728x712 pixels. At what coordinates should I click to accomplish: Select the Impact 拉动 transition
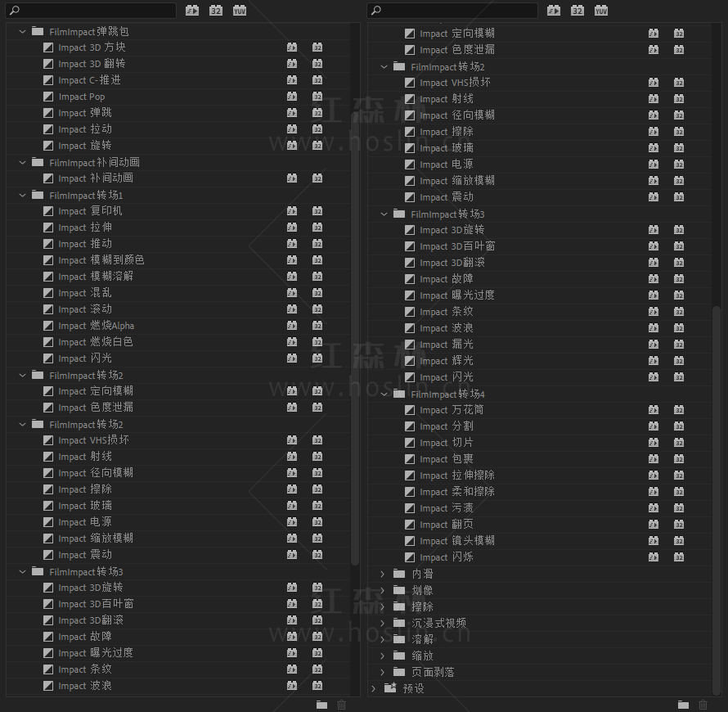click(179, 129)
